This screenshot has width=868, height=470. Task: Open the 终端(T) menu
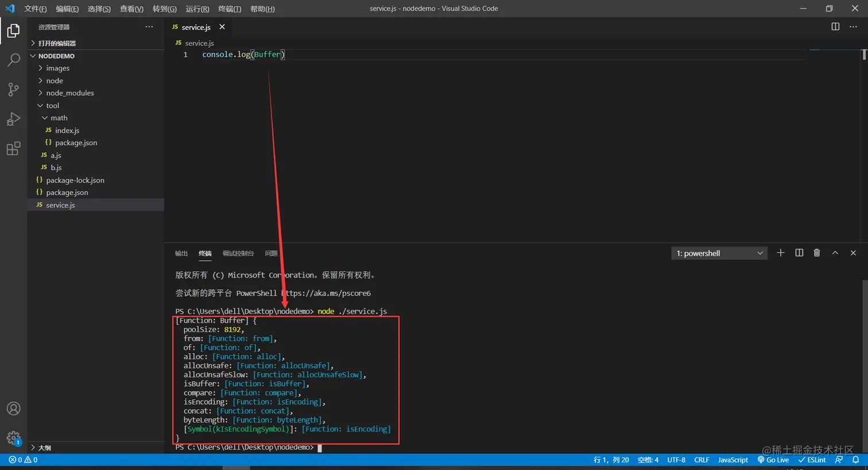pyautogui.click(x=230, y=9)
